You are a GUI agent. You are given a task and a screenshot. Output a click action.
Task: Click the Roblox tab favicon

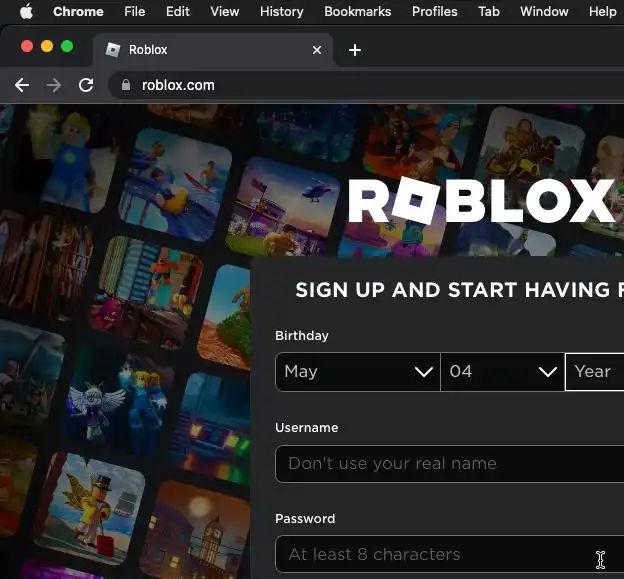point(113,50)
